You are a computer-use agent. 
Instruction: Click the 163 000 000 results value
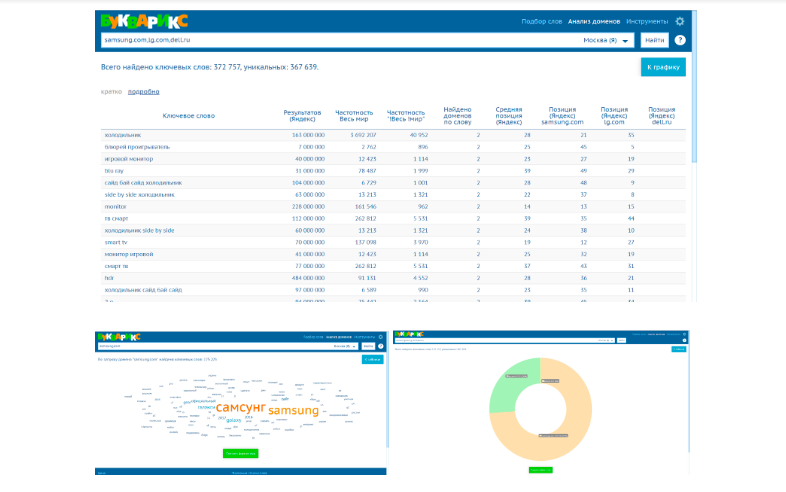pyautogui.click(x=308, y=135)
